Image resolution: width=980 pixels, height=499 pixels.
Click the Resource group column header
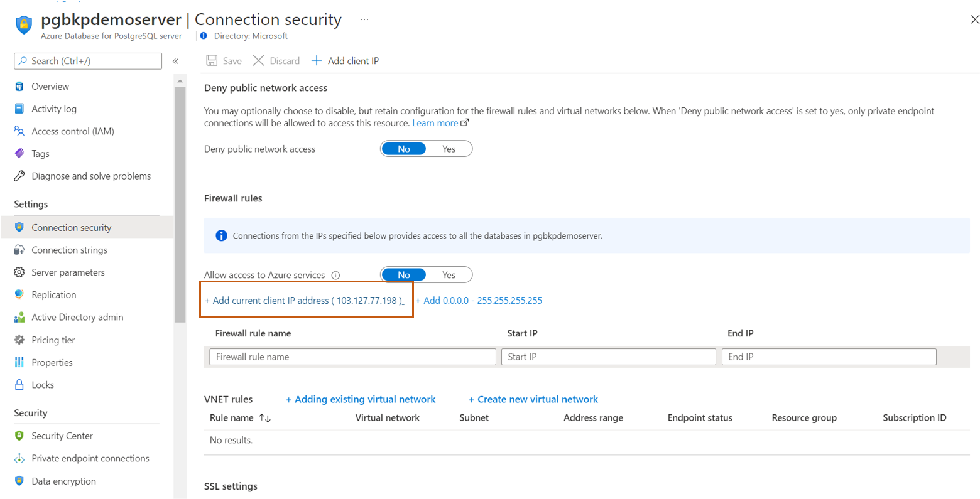click(804, 417)
